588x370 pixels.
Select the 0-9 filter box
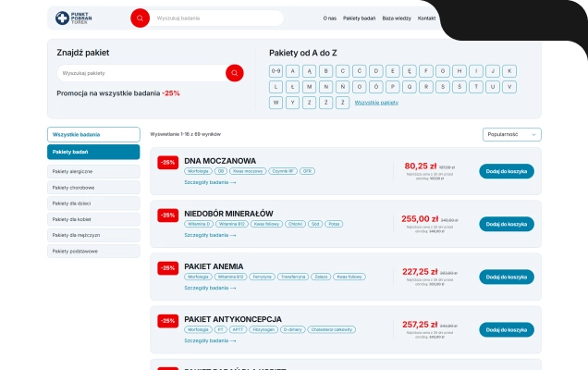276,71
